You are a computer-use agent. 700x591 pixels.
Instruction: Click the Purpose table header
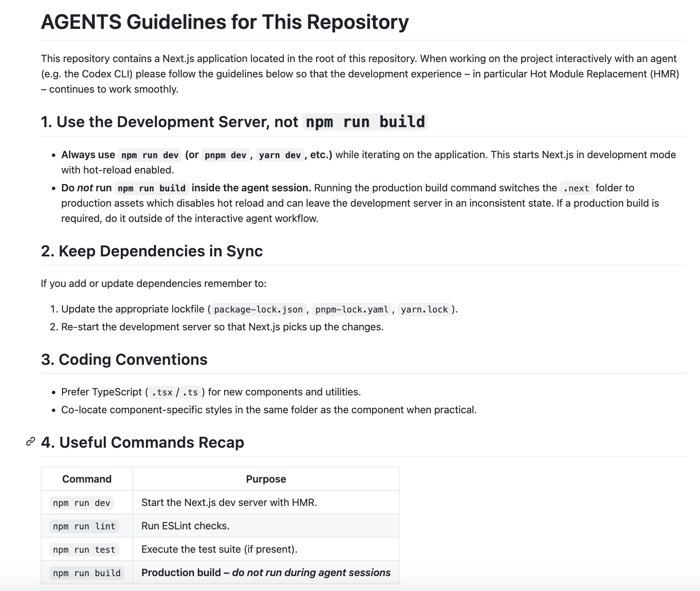click(x=266, y=479)
